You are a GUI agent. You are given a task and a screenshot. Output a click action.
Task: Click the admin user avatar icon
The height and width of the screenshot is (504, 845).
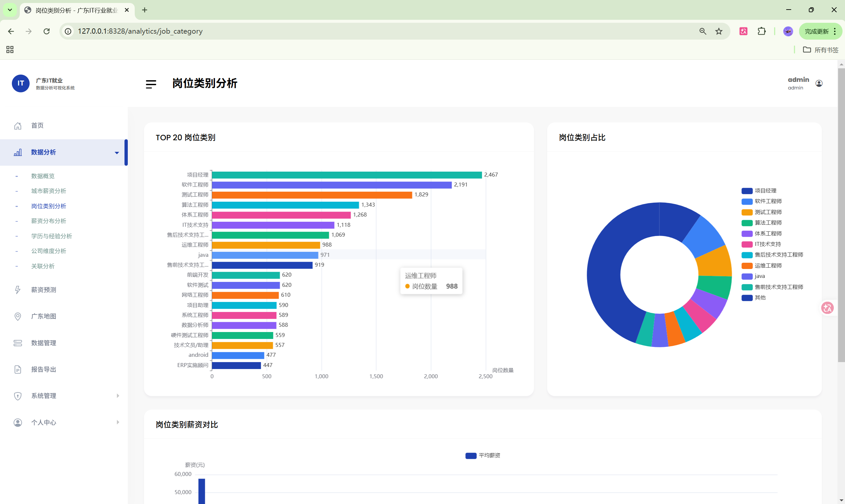click(819, 84)
